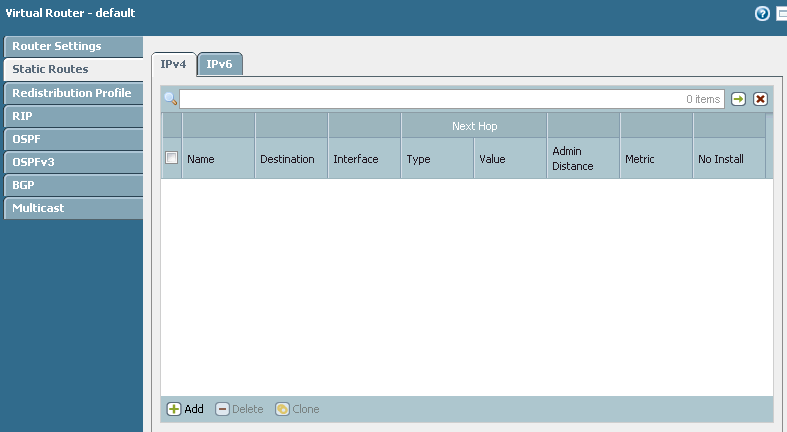Open the Redistribution Profile section

71,93
